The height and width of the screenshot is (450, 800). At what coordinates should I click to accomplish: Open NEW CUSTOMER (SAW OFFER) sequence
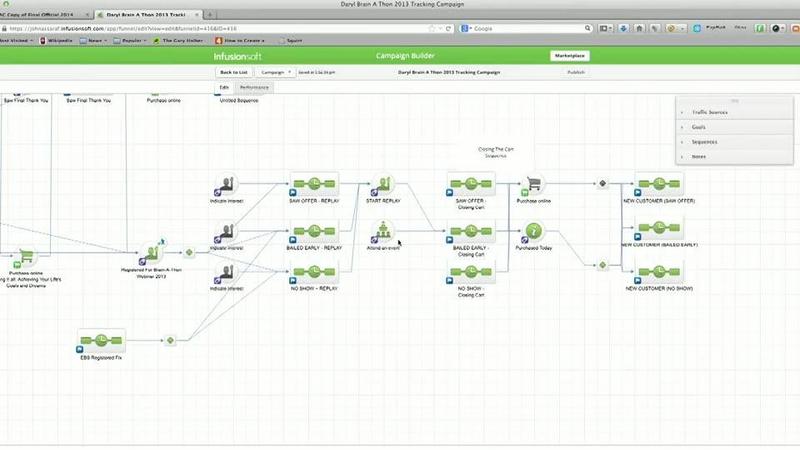659,184
